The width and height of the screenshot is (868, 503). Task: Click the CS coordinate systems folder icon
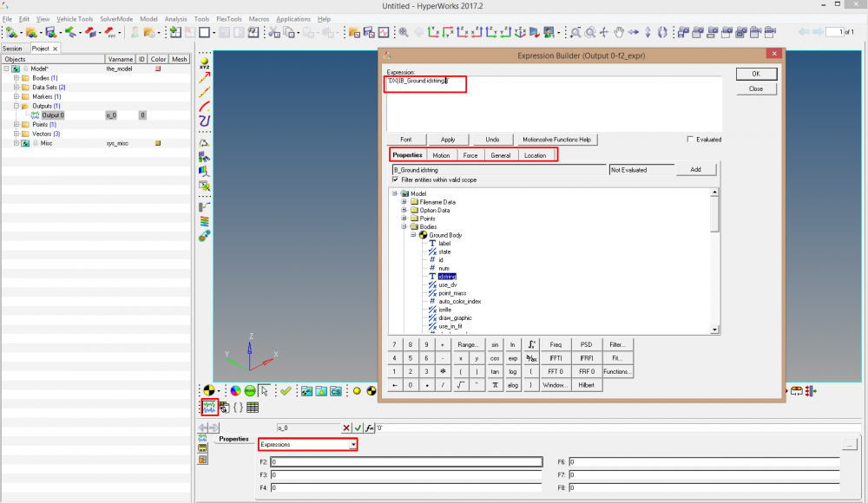tap(335, 391)
